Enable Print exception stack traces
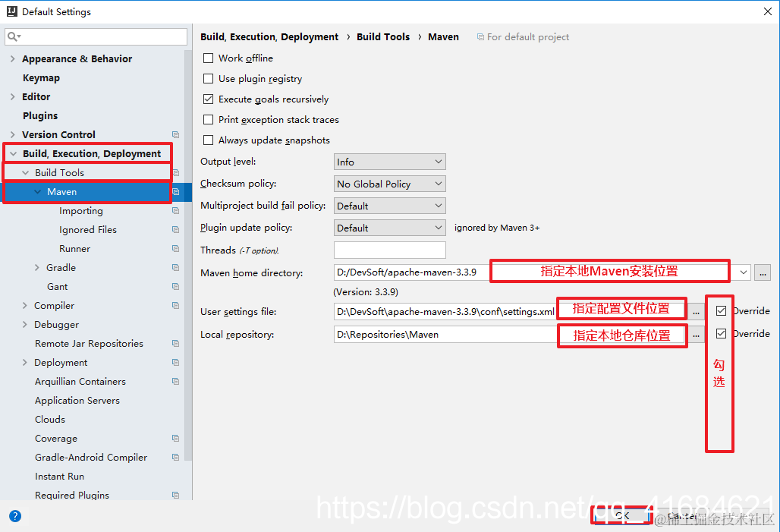The height and width of the screenshot is (532, 780). click(209, 119)
